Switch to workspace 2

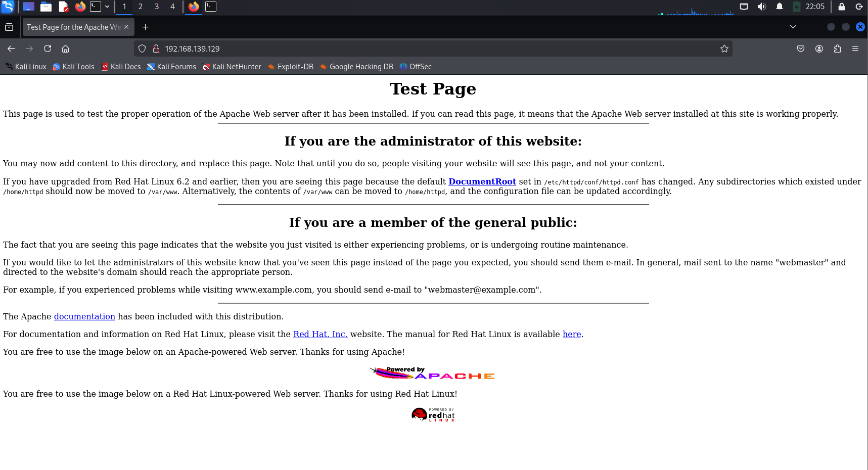[x=141, y=7]
